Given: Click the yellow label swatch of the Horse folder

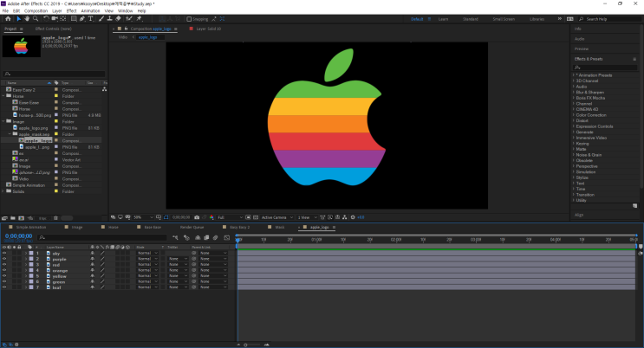Looking at the screenshot, I should (56, 96).
